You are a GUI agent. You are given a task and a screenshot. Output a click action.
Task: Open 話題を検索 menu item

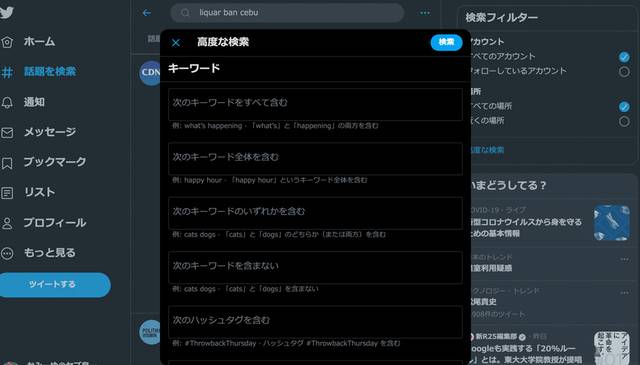pos(50,72)
